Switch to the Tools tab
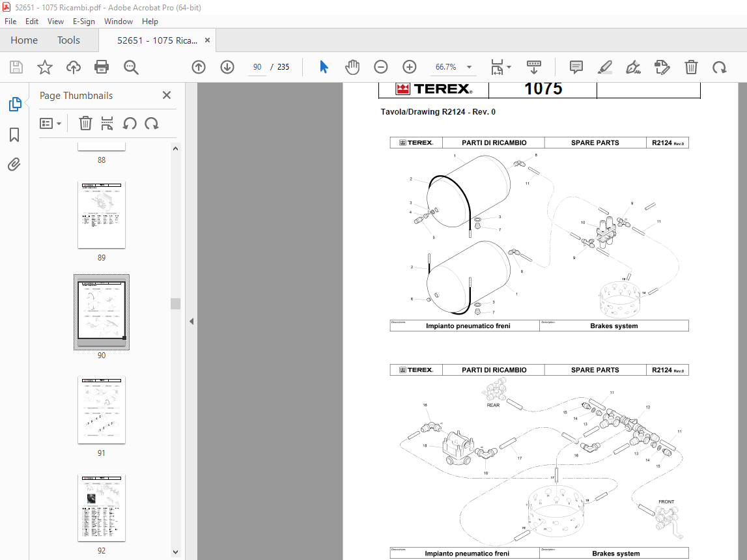 click(x=68, y=40)
